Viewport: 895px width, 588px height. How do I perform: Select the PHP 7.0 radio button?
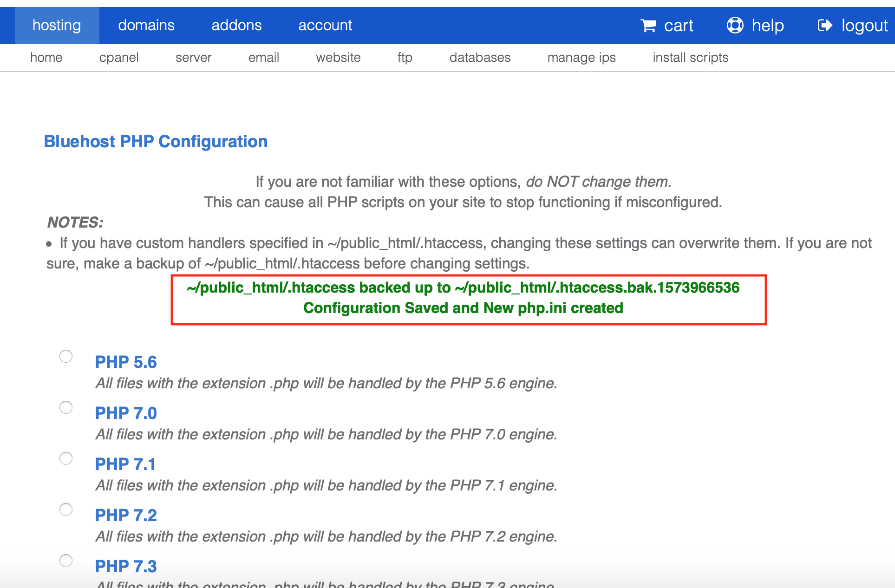coord(66,407)
